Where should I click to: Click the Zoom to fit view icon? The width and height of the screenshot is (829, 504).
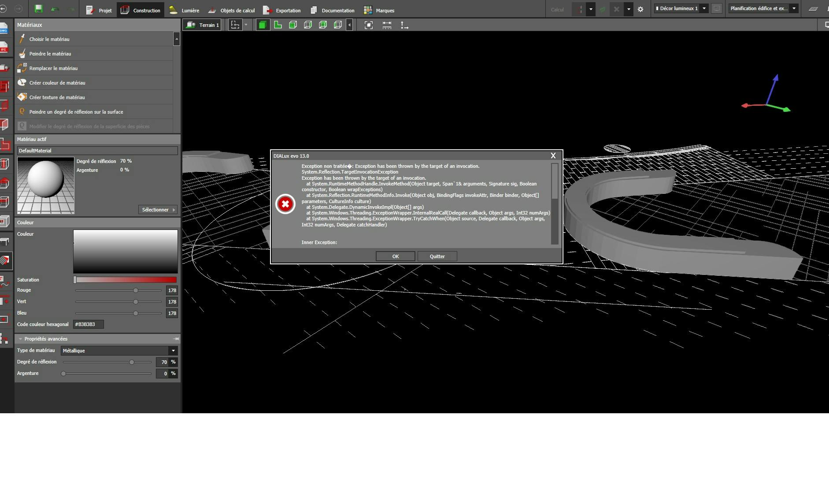[x=369, y=25]
